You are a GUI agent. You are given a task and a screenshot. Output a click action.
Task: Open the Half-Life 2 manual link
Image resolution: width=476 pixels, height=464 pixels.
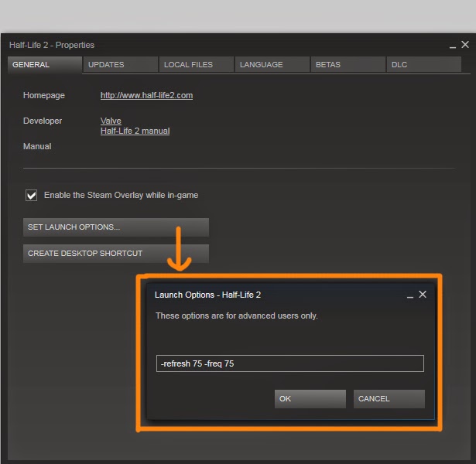(x=135, y=131)
